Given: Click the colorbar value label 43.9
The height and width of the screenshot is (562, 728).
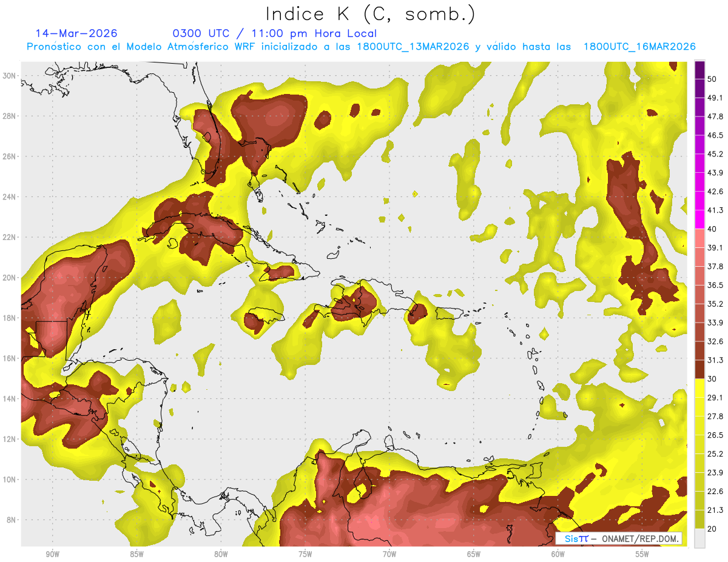Looking at the screenshot, I should point(715,173).
